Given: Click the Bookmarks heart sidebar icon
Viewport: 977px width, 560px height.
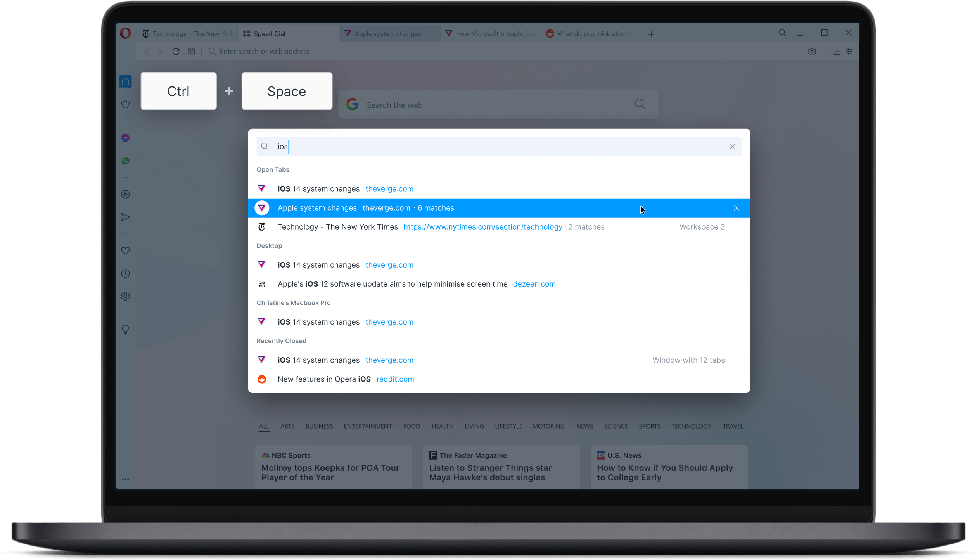Looking at the screenshot, I should pos(126,251).
